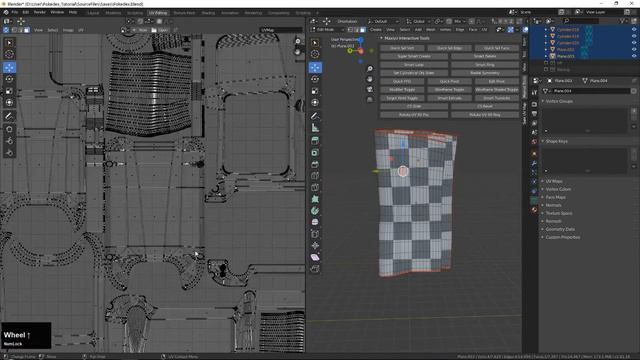Select the Rip Region tool
640x360 pixels.
pyautogui.click(x=315, y=269)
